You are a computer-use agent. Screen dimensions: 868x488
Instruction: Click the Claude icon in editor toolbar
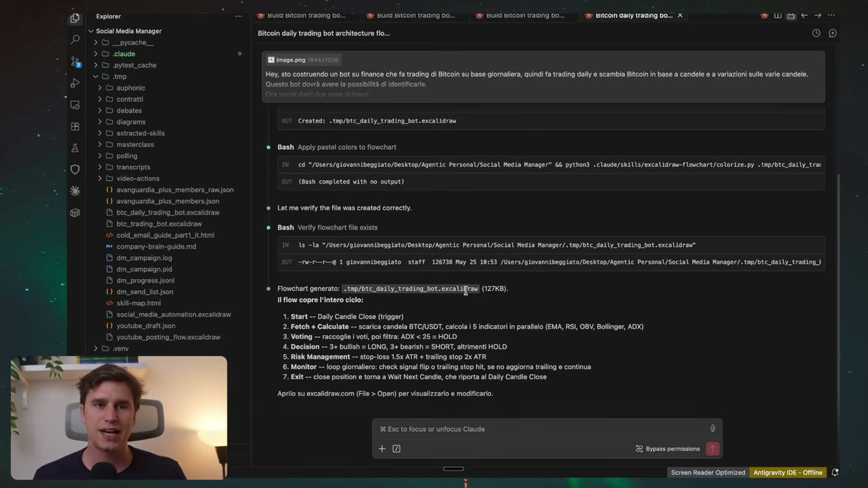tap(764, 15)
